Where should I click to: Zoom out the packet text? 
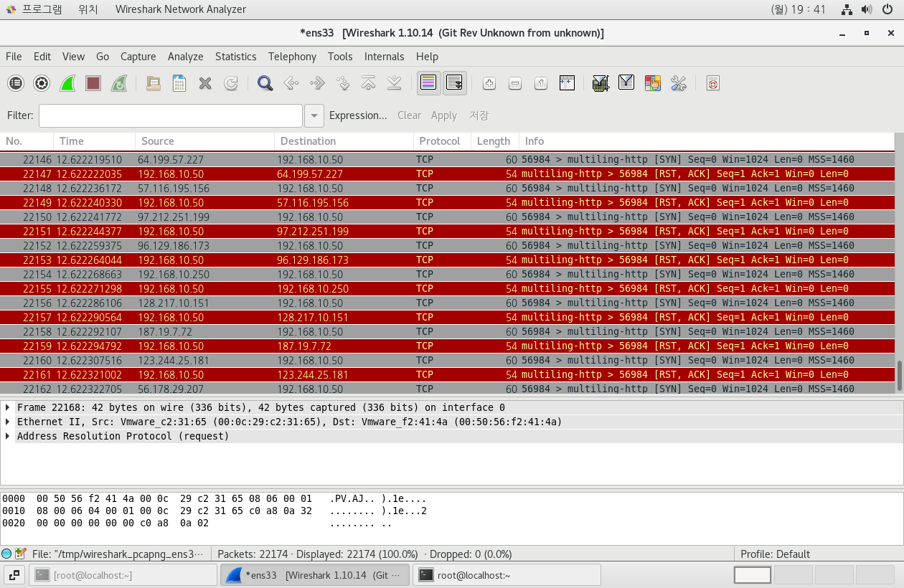(514, 83)
